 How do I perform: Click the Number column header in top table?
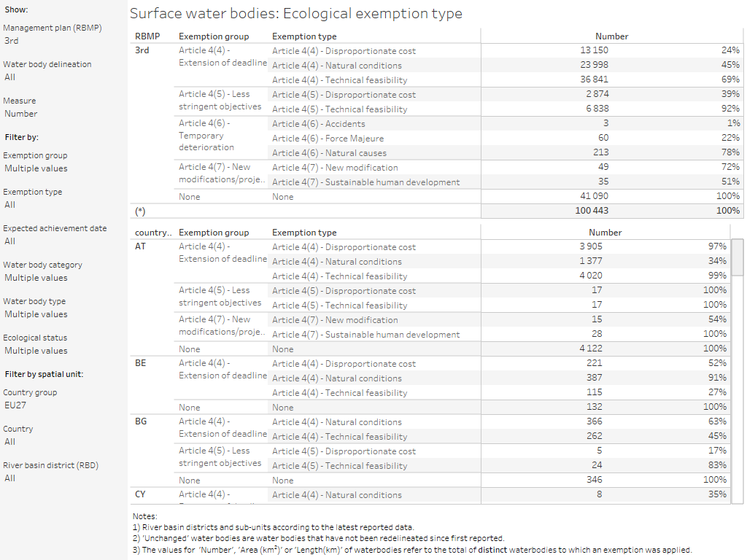click(x=612, y=36)
